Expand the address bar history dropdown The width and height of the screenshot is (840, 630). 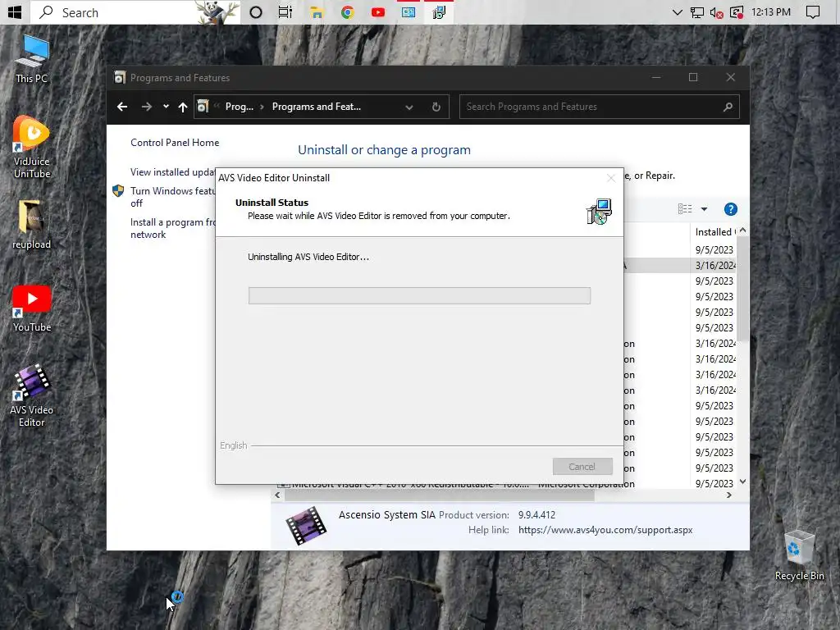pyautogui.click(x=409, y=107)
